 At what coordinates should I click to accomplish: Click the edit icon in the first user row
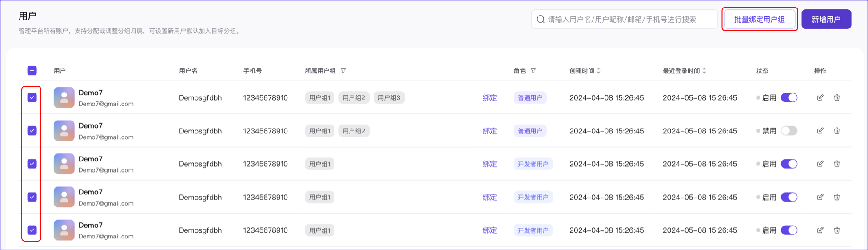tap(820, 97)
